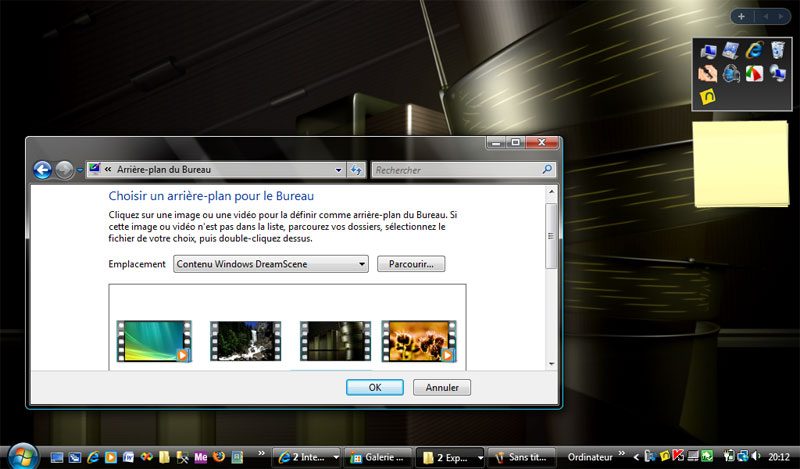Click the Annuler button
800x469 pixels.
[x=442, y=387]
